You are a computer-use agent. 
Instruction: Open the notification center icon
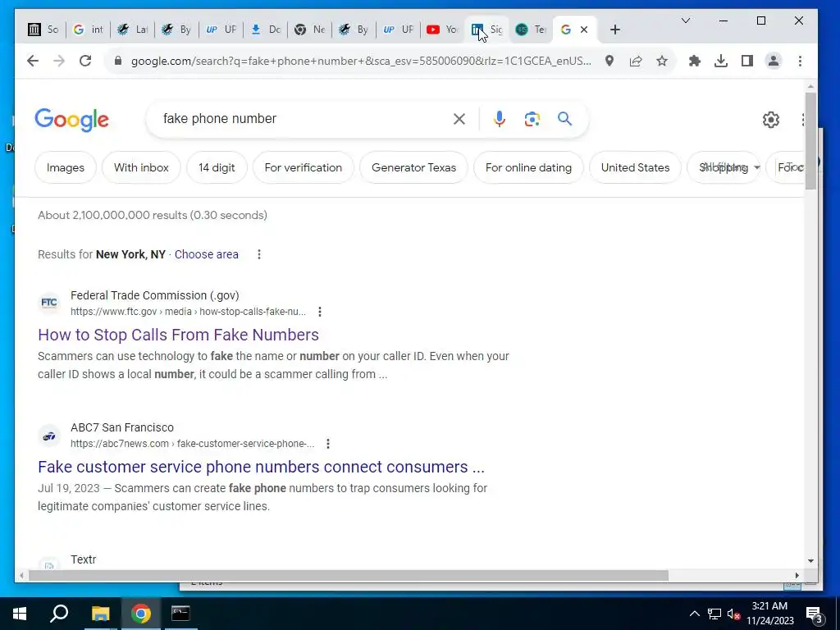click(814, 614)
